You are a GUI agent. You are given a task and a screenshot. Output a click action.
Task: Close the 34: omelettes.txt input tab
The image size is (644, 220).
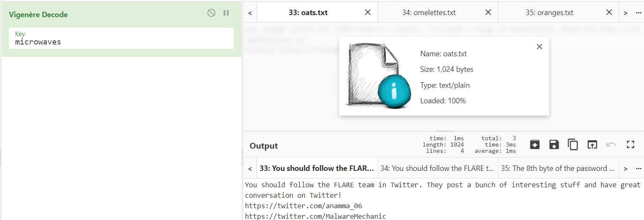(x=488, y=12)
